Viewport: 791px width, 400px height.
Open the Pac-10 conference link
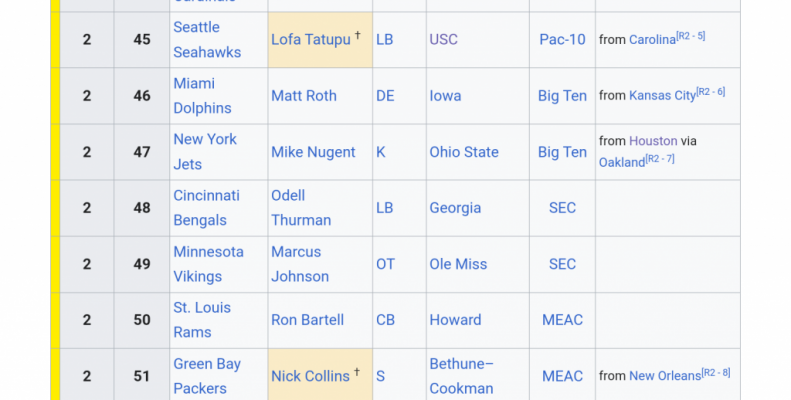tap(562, 40)
